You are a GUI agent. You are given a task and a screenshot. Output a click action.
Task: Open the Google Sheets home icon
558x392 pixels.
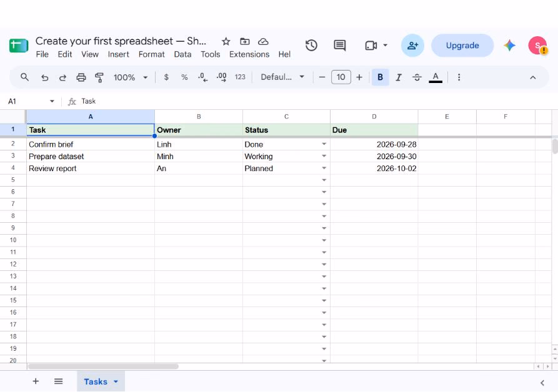click(x=19, y=46)
